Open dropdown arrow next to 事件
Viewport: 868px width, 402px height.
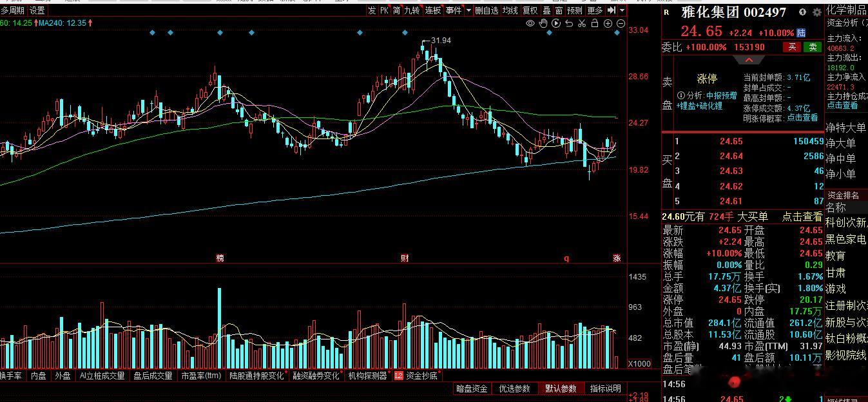pyautogui.click(x=468, y=10)
